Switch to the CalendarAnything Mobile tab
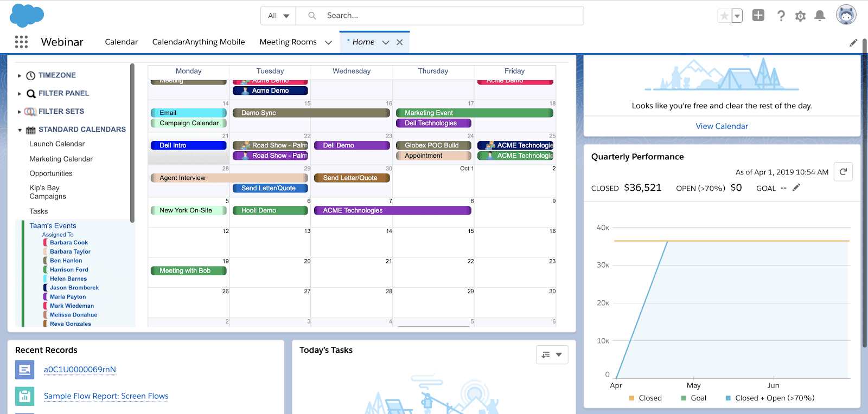 click(x=198, y=42)
